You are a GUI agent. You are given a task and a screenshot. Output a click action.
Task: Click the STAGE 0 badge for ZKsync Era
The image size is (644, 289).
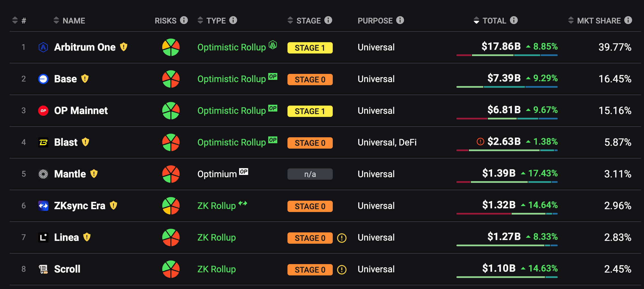310,206
